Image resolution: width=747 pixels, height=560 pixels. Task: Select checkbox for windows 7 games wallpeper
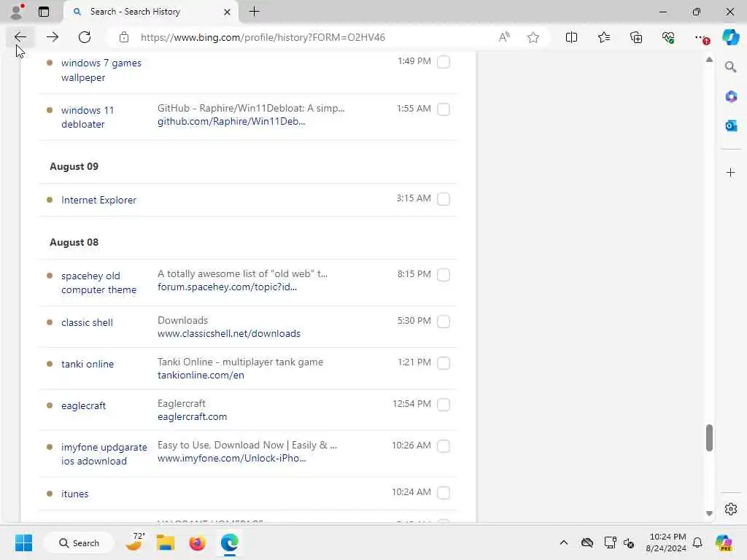coord(444,62)
